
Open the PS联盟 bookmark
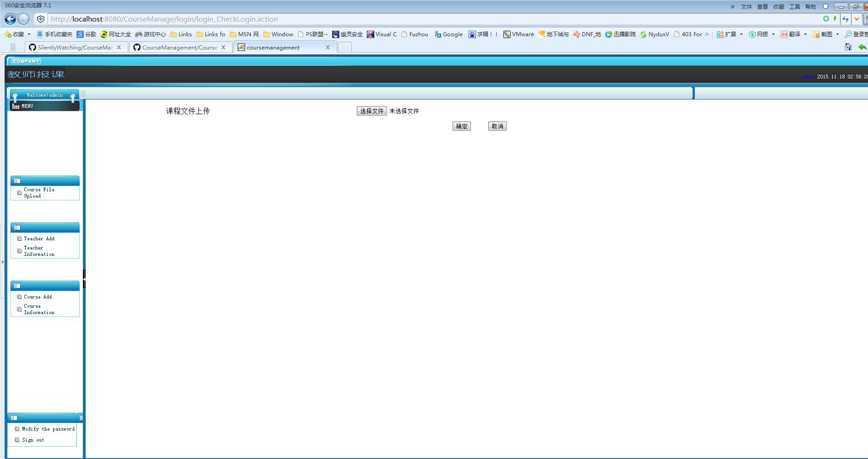pos(313,34)
